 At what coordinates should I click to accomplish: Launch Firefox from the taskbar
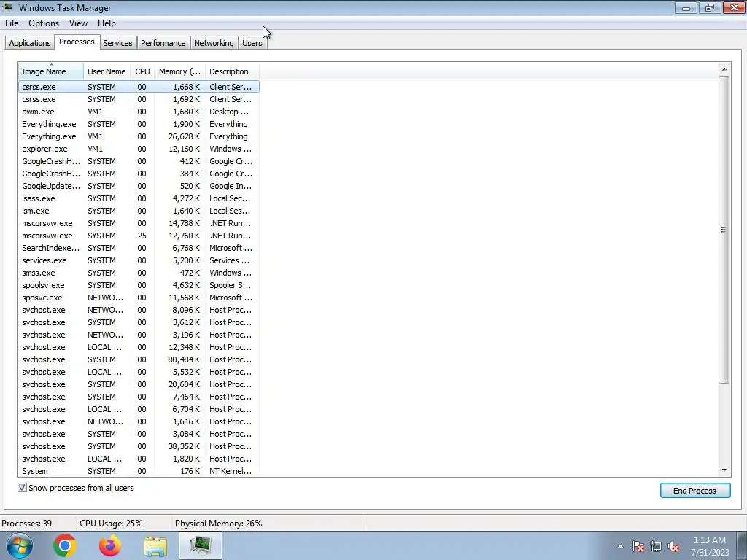[x=110, y=545]
